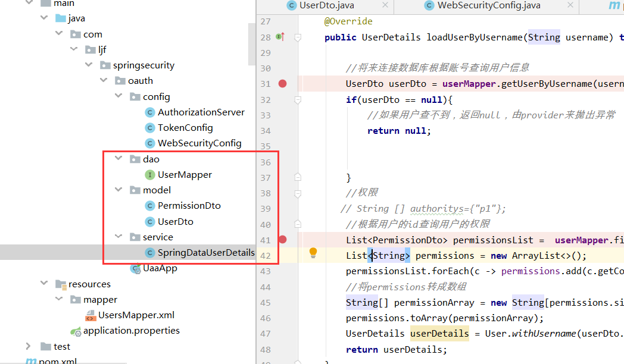
Task: Collapse the com package
Action: pyautogui.click(x=59, y=33)
